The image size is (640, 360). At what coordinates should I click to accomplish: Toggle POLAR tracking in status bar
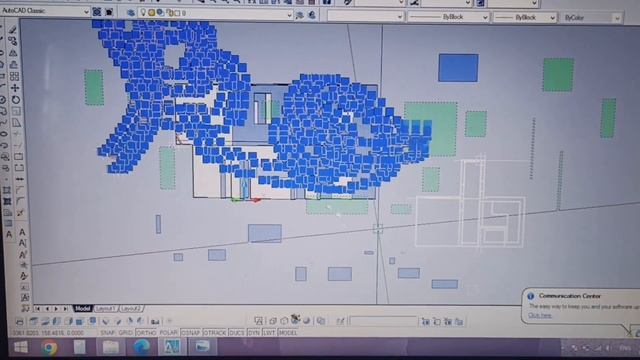[168, 333]
